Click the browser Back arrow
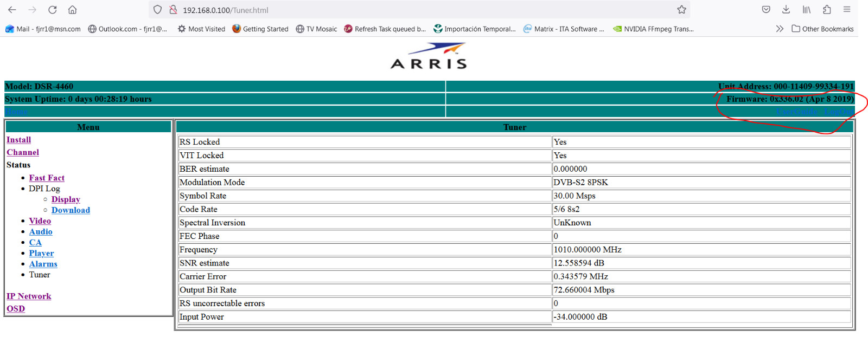The width and height of the screenshot is (868, 337). click(x=12, y=10)
